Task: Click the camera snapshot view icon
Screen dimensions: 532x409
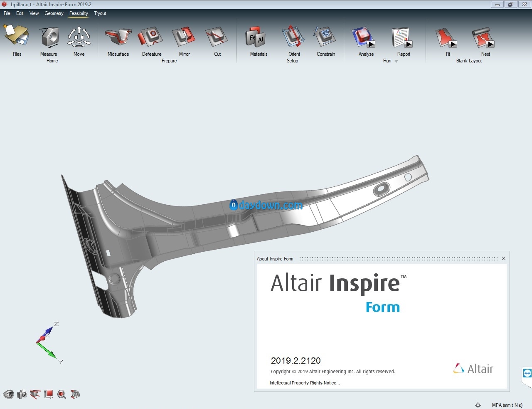Action: [22, 394]
